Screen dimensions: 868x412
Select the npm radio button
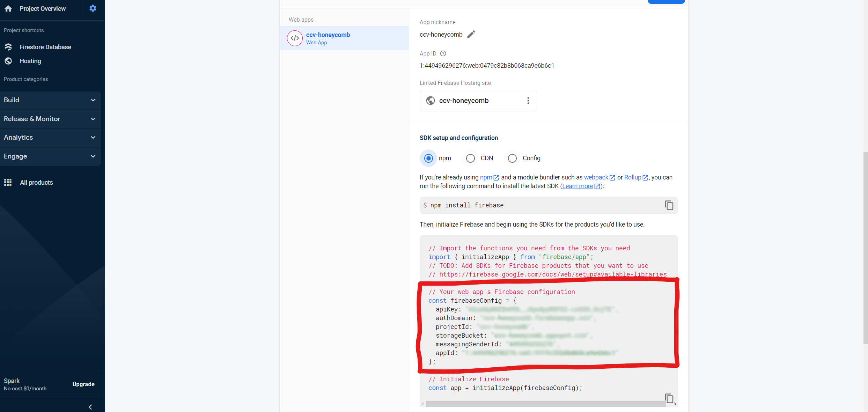pos(428,158)
